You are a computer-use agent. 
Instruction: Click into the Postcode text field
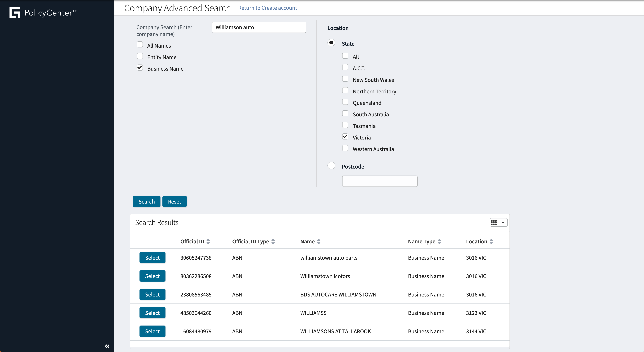(x=379, y=181)
